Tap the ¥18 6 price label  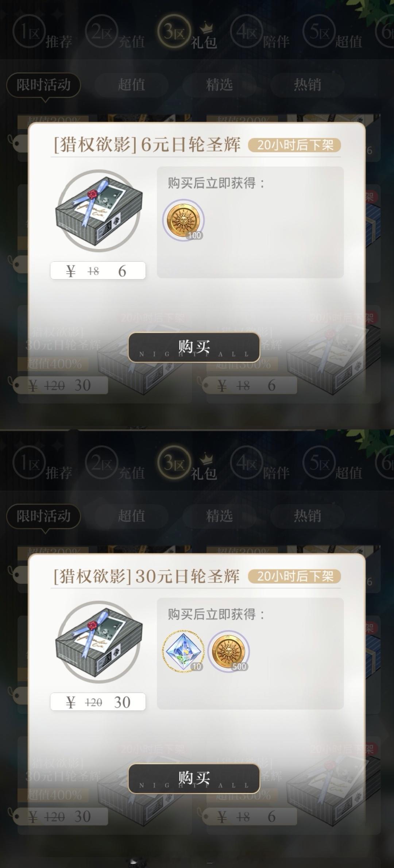coord(98,271)
